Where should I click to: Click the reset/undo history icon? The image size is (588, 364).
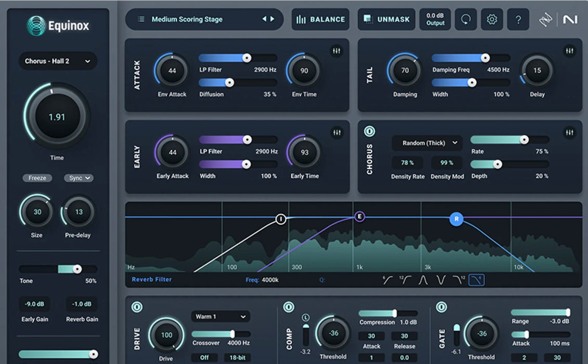[x=466, y=19]
